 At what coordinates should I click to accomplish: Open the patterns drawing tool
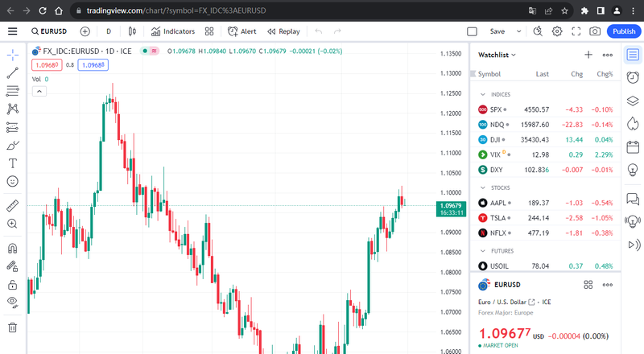[x=13, y=109]
